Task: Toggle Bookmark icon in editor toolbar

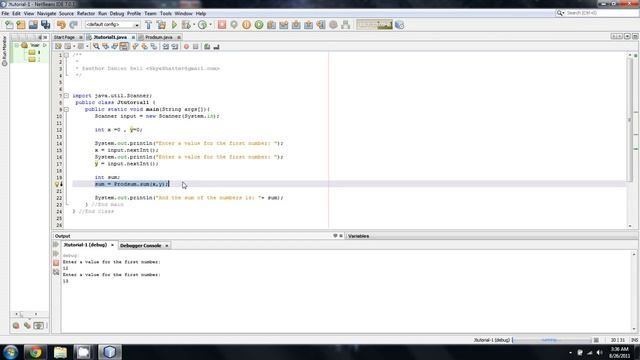Action: tap(154, 47)
